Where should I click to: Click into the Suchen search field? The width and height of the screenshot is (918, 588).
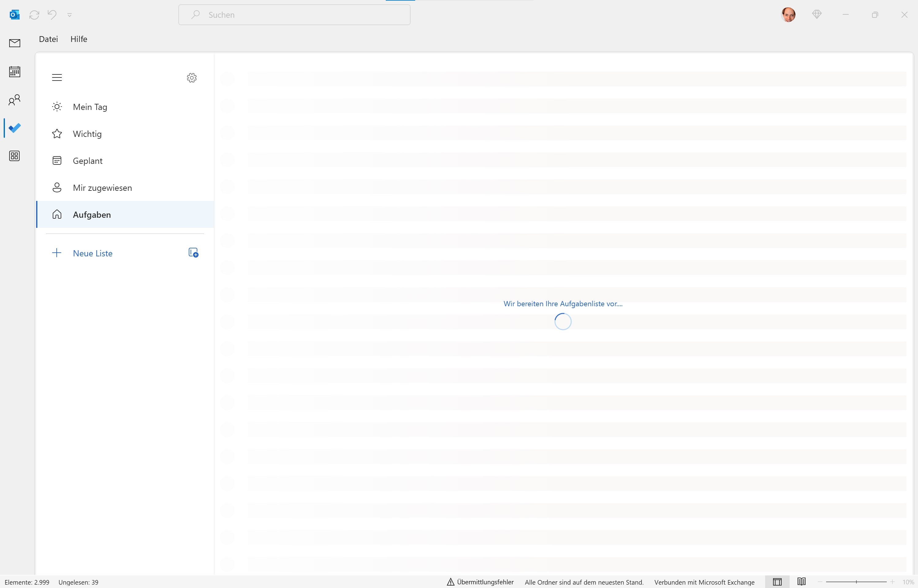coord(294,15)
